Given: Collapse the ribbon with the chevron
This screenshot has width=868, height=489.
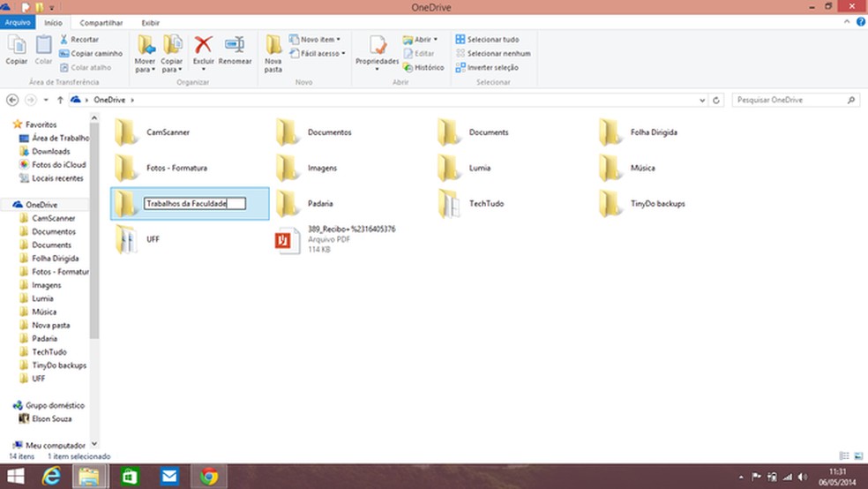Looking at the screenshot, I should pyautogui.click(x=847, y=22).
